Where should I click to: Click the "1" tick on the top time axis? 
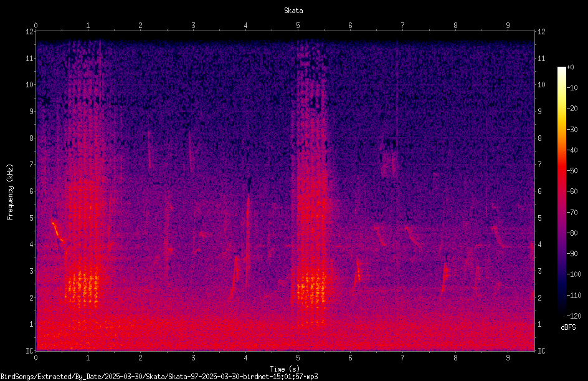click(x=88, y=26)
